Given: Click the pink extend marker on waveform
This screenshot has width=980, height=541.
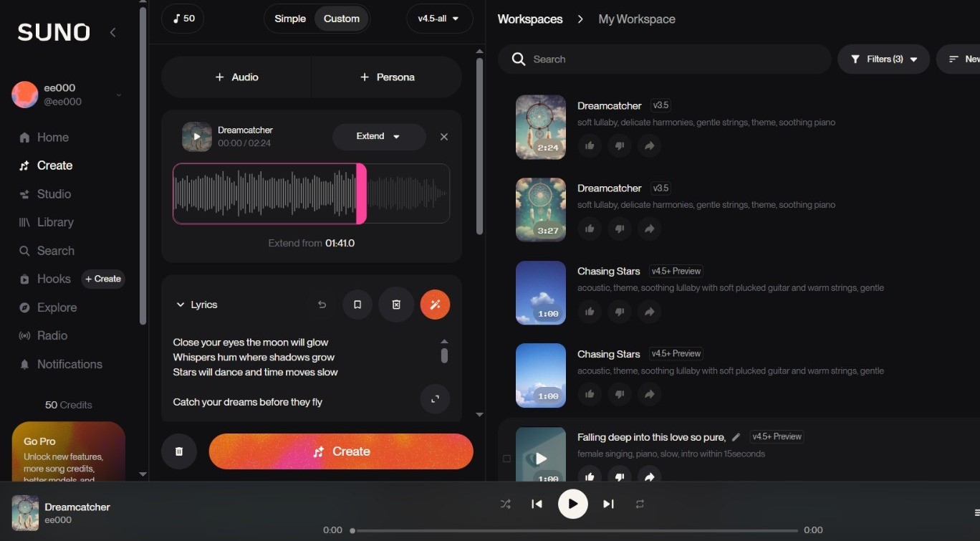Looking at the screenshot, I should 361,193.
